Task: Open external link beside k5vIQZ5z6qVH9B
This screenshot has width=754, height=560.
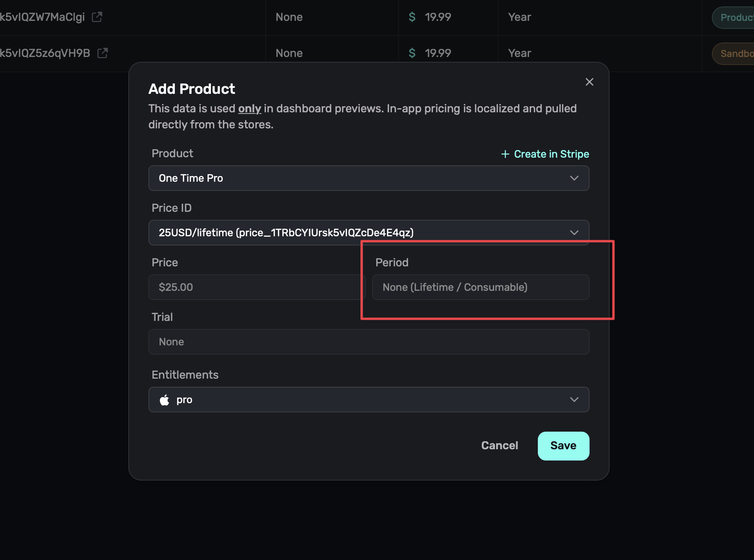Action: (x=102, y=53)
